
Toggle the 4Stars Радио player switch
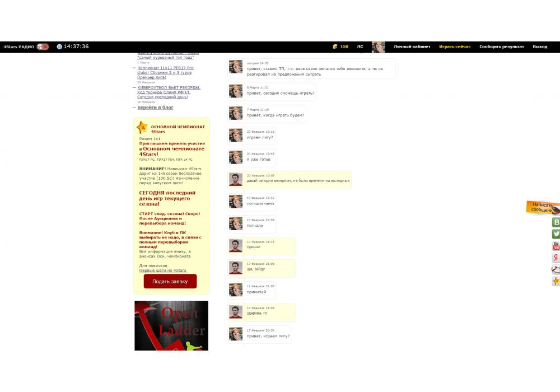click(43, 47)
